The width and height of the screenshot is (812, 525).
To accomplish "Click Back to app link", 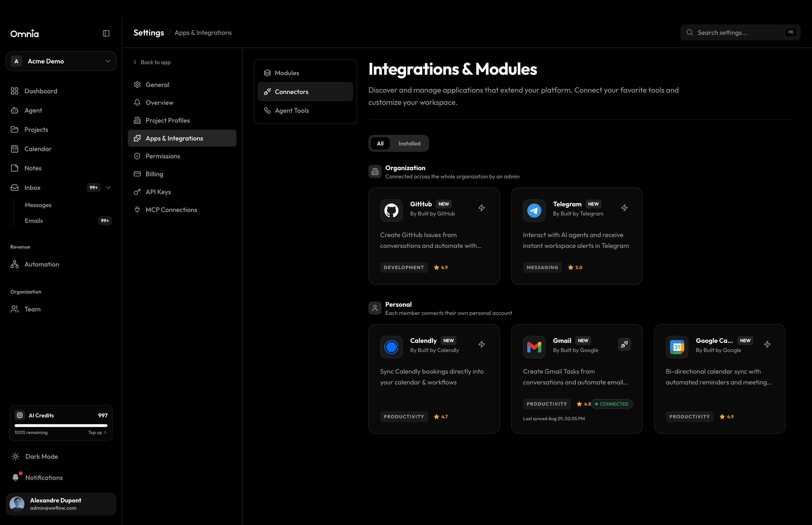I will 152,62.
